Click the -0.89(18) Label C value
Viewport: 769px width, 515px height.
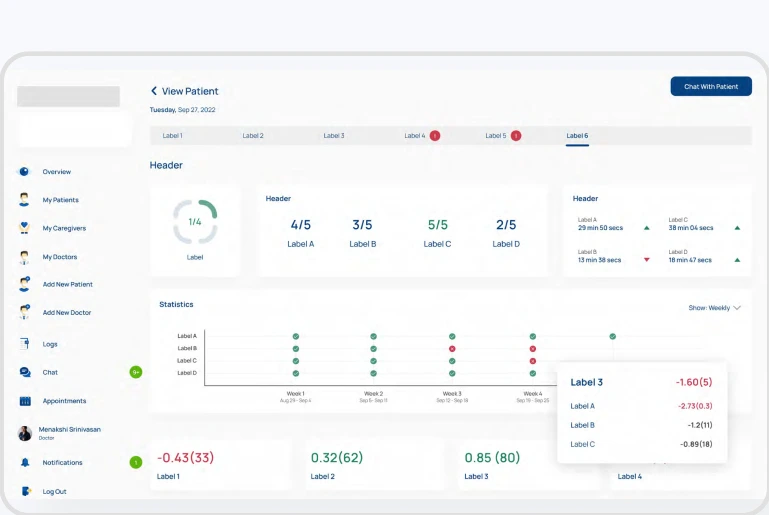click(696, 444)
